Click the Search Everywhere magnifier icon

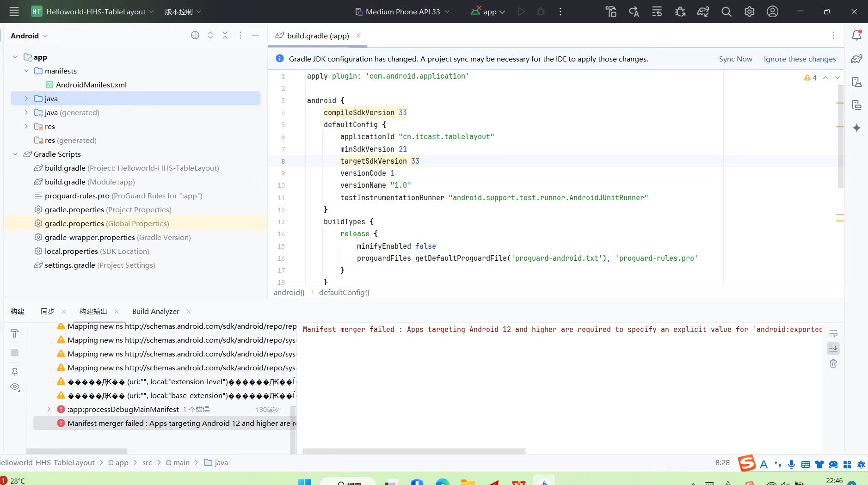pos(726,12)
